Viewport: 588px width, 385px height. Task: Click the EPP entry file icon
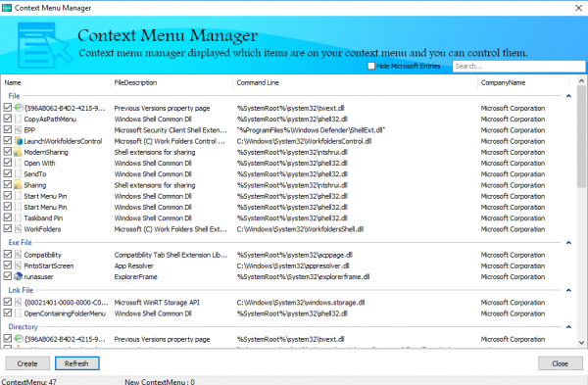click(18, 130)
